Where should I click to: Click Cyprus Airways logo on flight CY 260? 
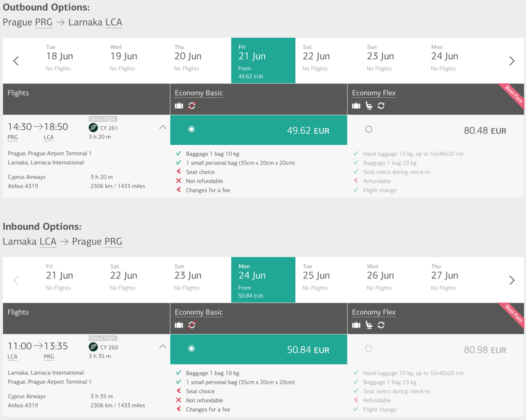pos(93,347)
